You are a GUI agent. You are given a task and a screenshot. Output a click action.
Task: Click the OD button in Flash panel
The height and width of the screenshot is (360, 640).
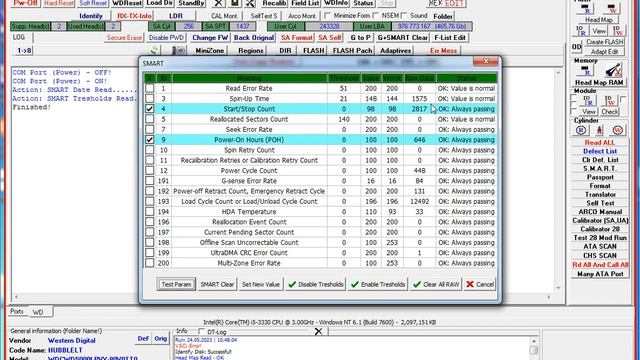pos(576,47)
